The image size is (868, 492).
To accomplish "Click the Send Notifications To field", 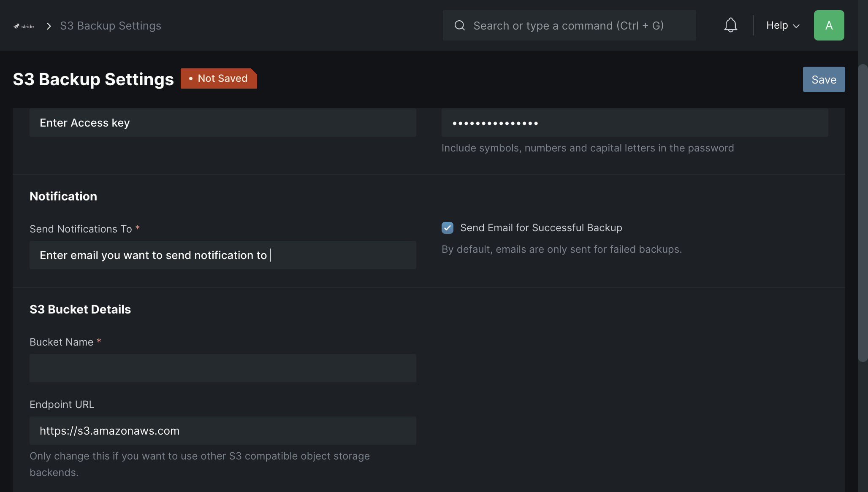I will (x=223, y=255).
